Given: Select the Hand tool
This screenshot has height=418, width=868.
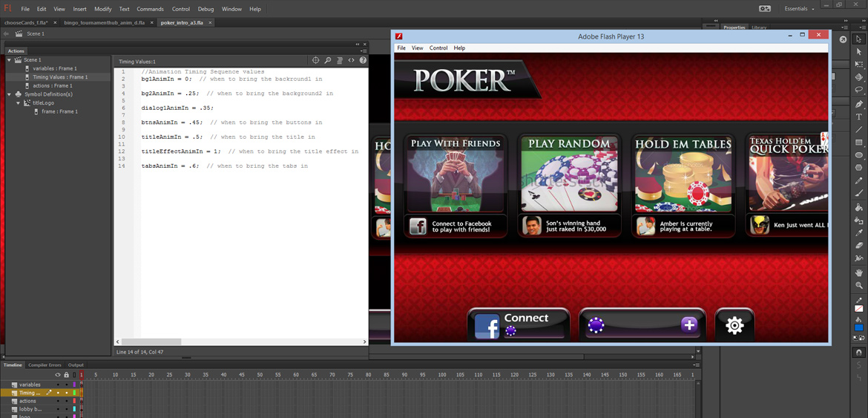Looking at the screenshot, I should coord(859,272).
